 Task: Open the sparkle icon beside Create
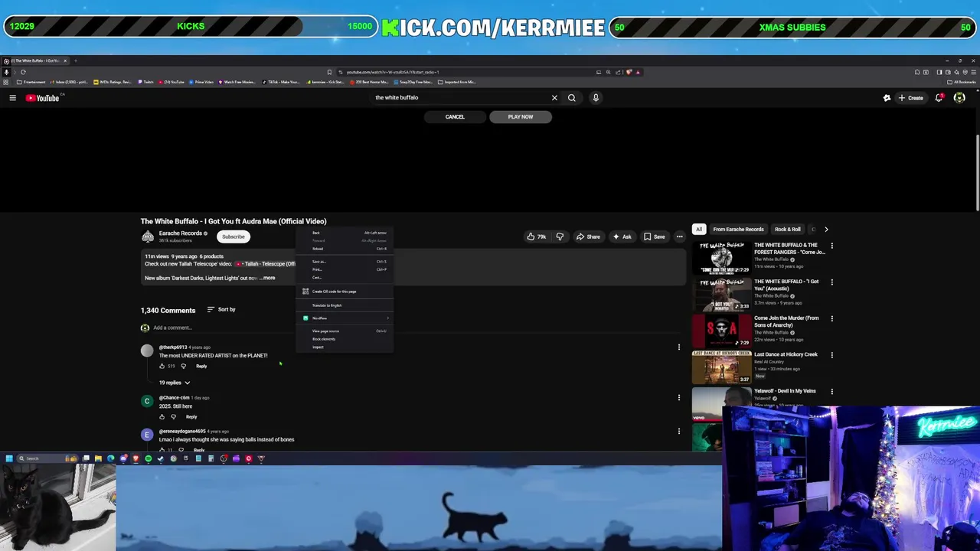point(887,98)
